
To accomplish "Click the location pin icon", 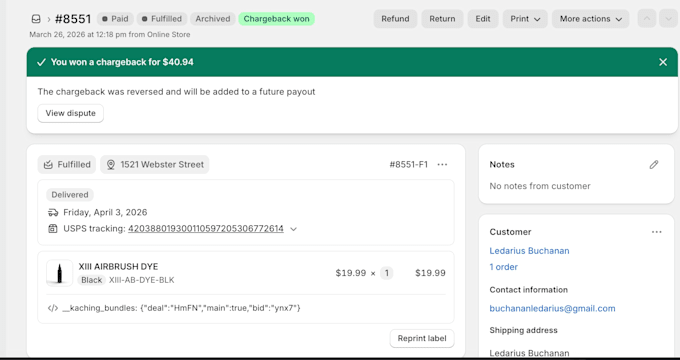I will tap(111, 165).
